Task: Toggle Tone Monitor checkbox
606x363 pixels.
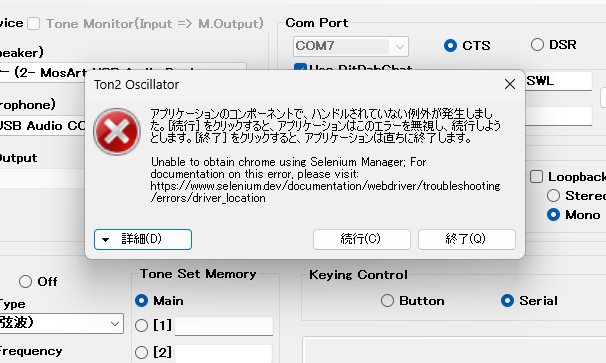Action: (x=34, y=24)
